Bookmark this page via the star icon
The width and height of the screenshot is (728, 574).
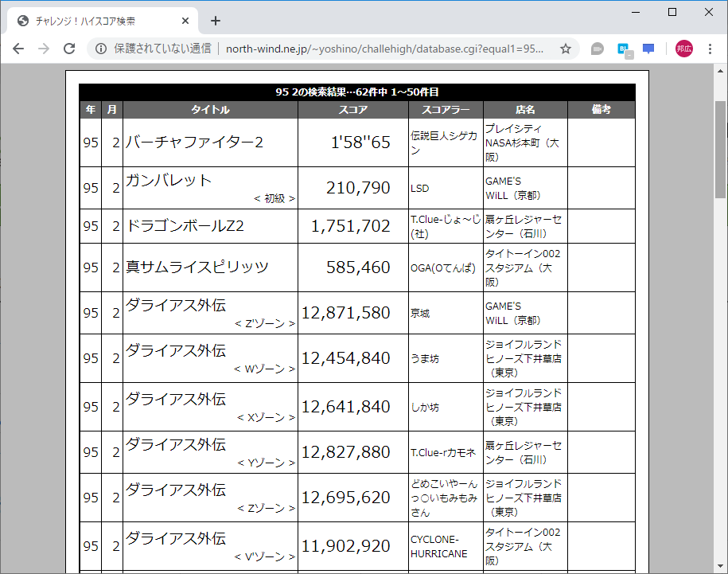pyautogui.click(x=565, y=49)
